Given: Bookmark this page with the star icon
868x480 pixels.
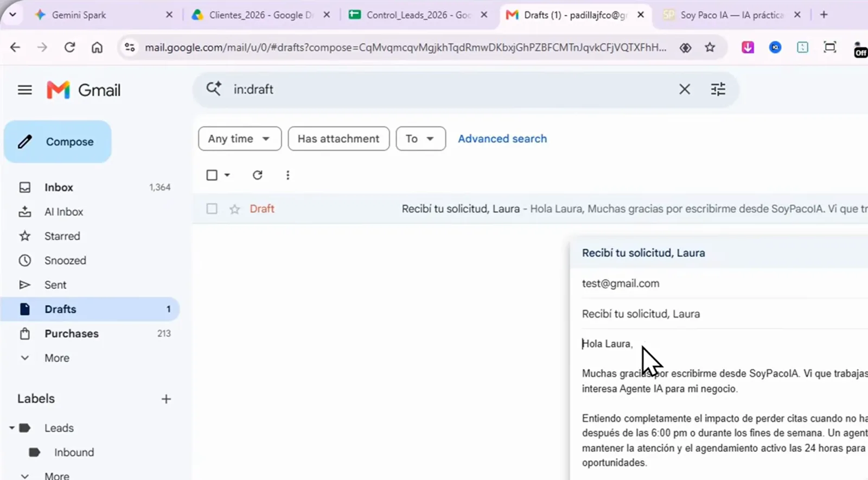Looking at the screenshot, I should pos(710,48).
